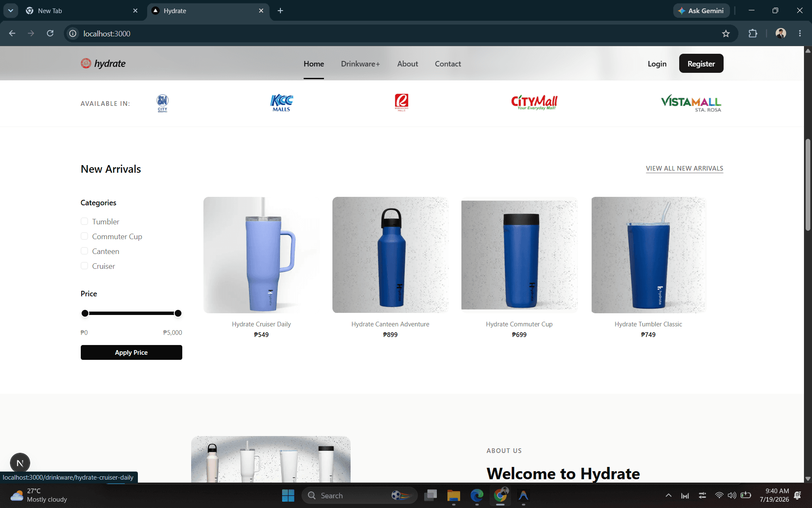Image resolution: width=812 pixels, height=508 pixels.
Task: Click the Apply Price button
Action: pos(132,352)
